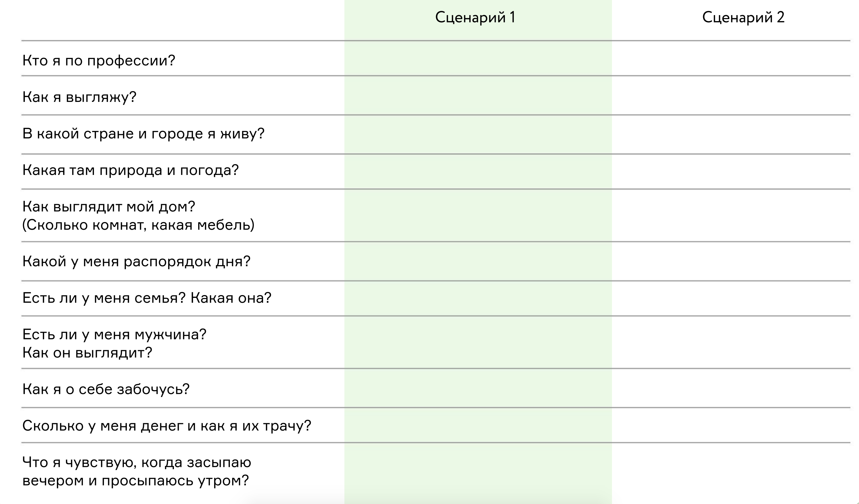This screenshot has width=859, height=504.
Task: Click Сценарий 2 cell for Как я о себе забочусь
Action: pos(731,388)
